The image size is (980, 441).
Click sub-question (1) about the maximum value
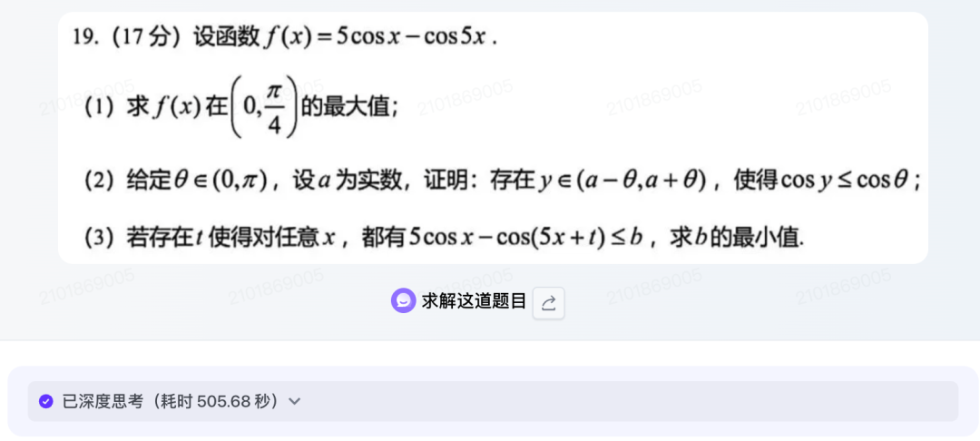pos(242,108)
